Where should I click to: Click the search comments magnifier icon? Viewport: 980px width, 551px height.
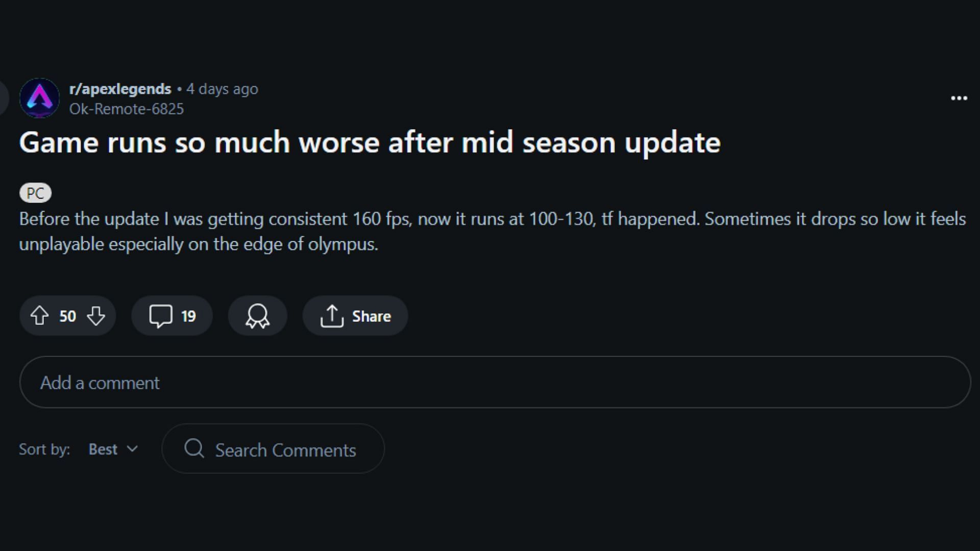(x=194, y=449)
